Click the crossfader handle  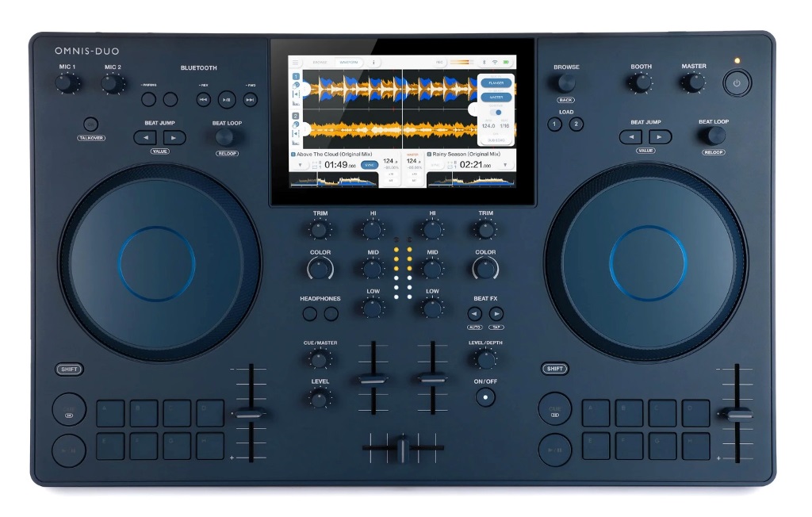403,448
